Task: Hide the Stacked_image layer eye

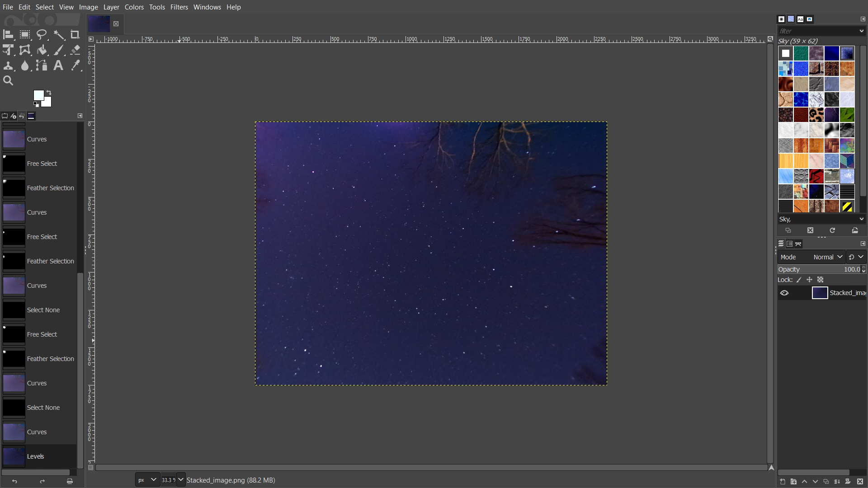Action: [784, 293]
